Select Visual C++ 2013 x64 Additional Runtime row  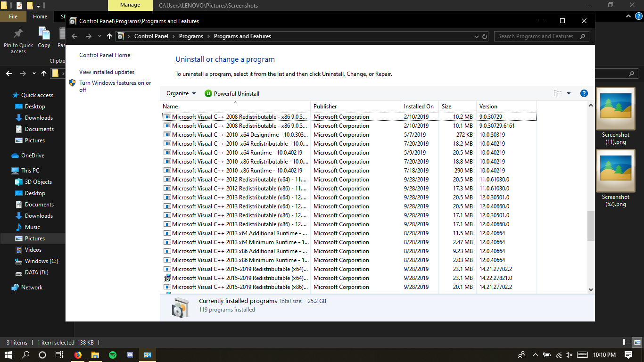point(349,233)
